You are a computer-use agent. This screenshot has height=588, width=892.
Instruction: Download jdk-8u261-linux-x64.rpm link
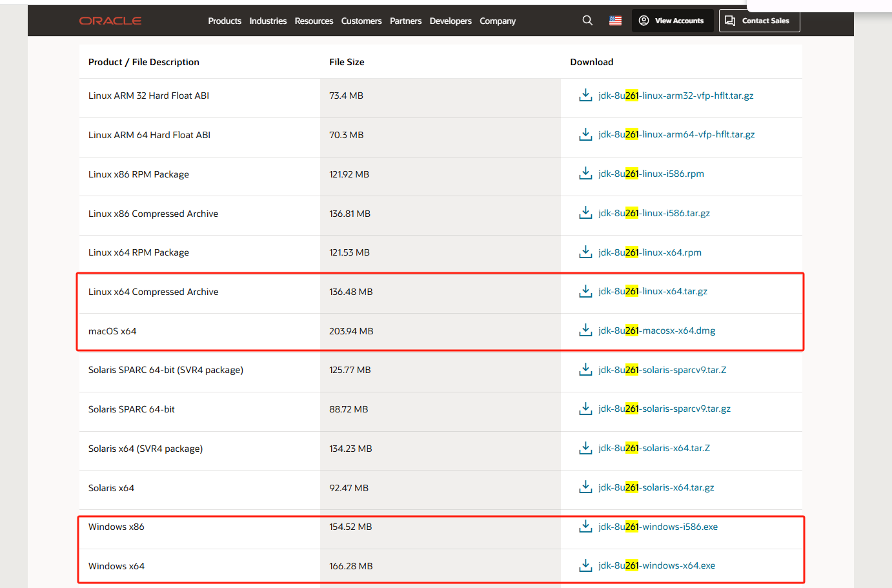[649, 252]
